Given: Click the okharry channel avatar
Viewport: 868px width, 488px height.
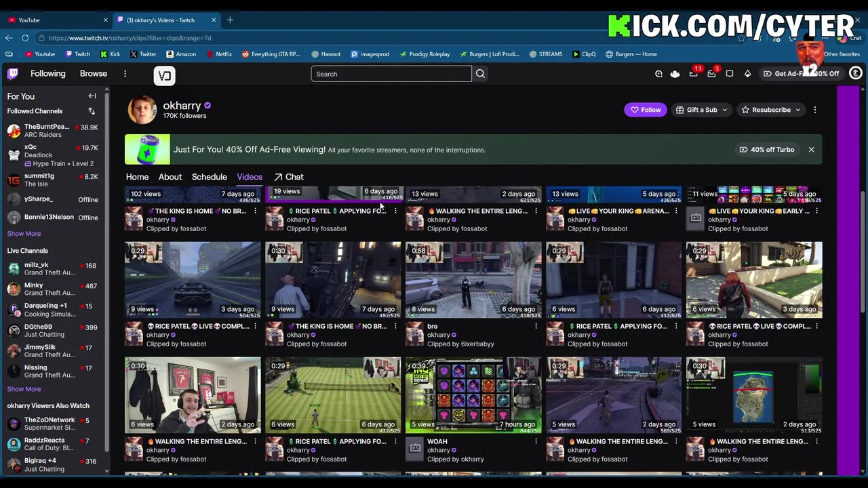Looking at the screenshot, I should tap(142, 110).
